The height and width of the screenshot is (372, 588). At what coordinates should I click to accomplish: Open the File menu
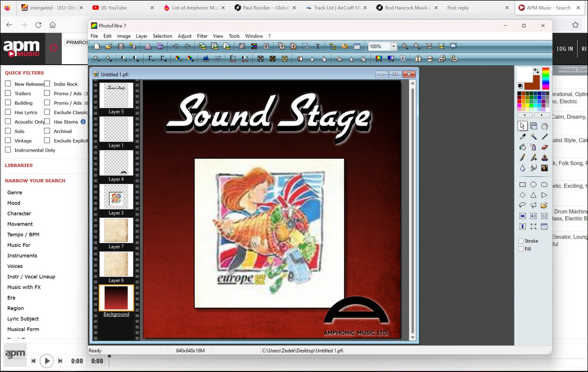[x=94, y=36]
